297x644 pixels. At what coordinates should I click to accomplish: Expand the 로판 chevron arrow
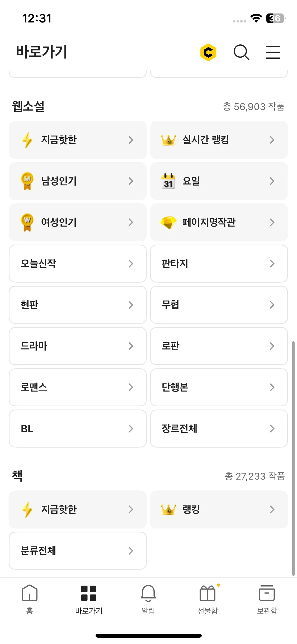click(x=272, y=346)
